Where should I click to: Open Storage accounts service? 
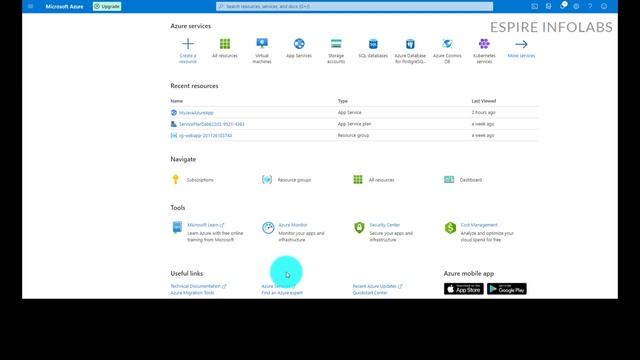click(x=336, y=51)
